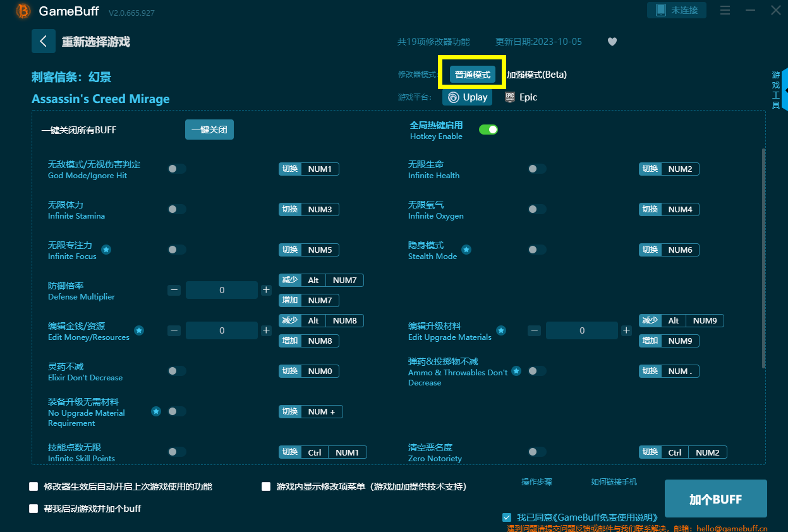Click the cheat list vertical scrollbar
This screenshot has height=532, width=788.
[763, 258]
